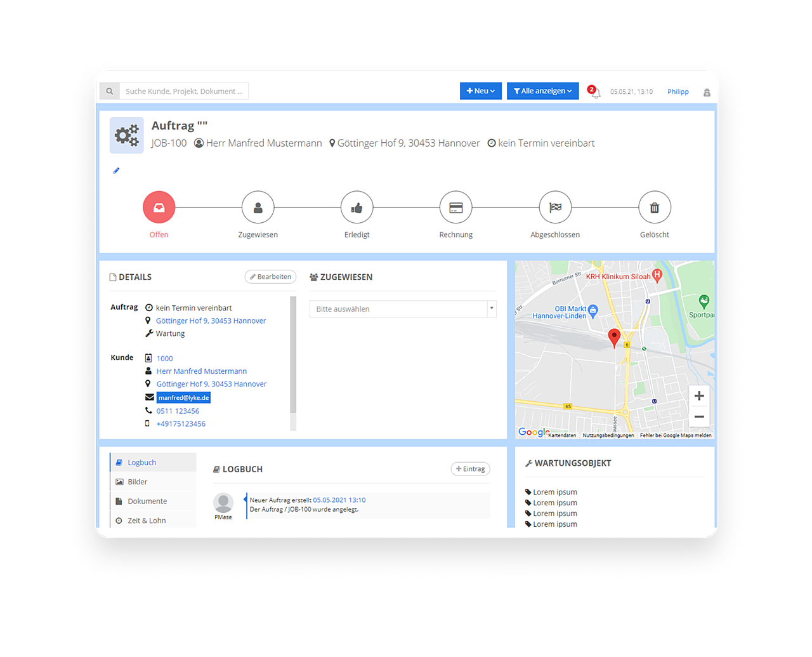This screenshot has height=657, width=812.
Task: Click the lock icon next to Philipp
Action: click(x=707, y=92)
